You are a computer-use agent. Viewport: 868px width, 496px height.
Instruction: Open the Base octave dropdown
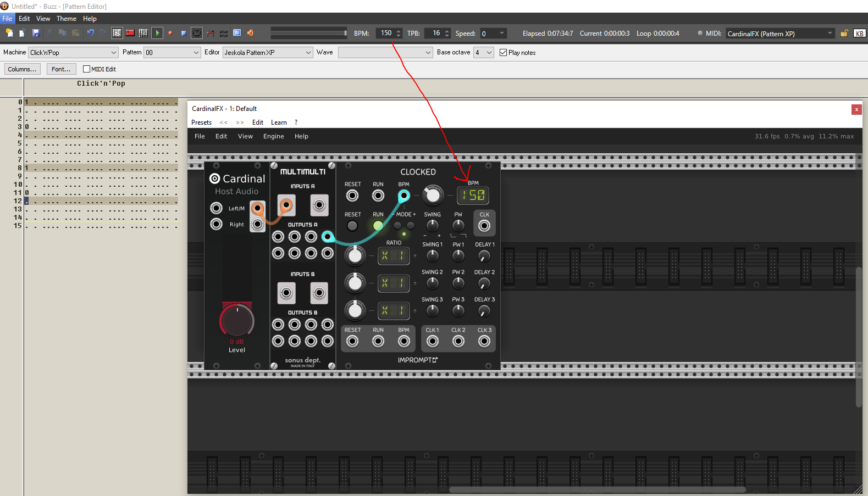[x=483, y=53]
